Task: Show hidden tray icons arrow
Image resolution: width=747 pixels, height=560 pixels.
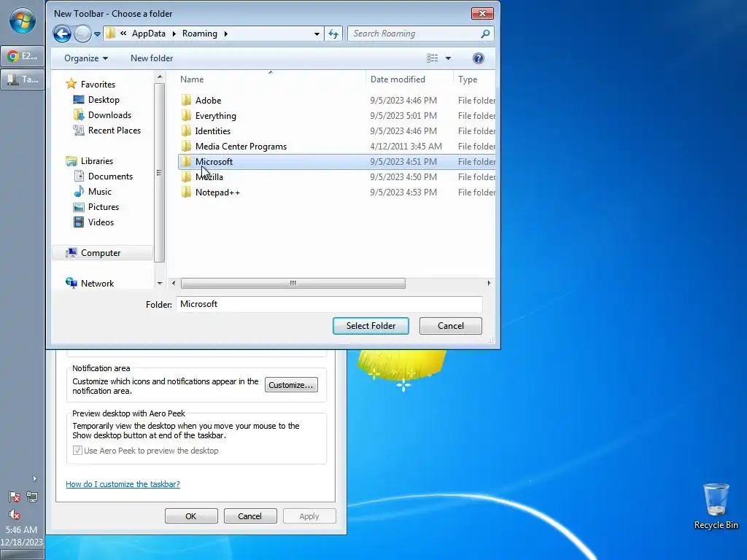Action: [34, 478]
